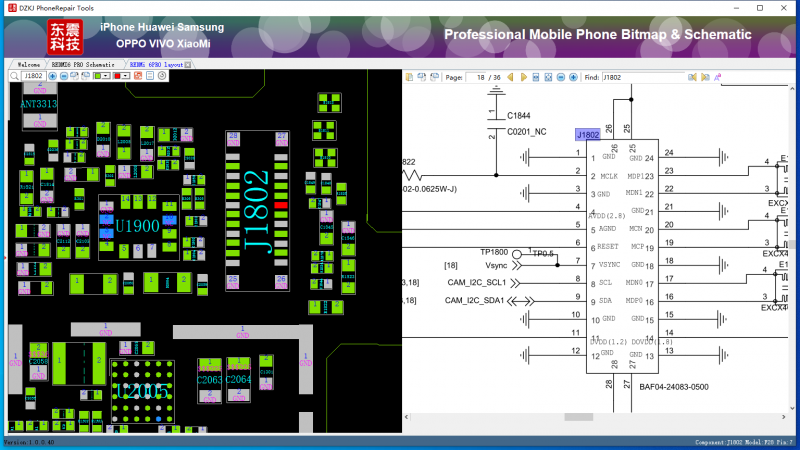Select the U1900 chip on layout
This screenshot has width=800, height=450.
(x=137, y=227)
